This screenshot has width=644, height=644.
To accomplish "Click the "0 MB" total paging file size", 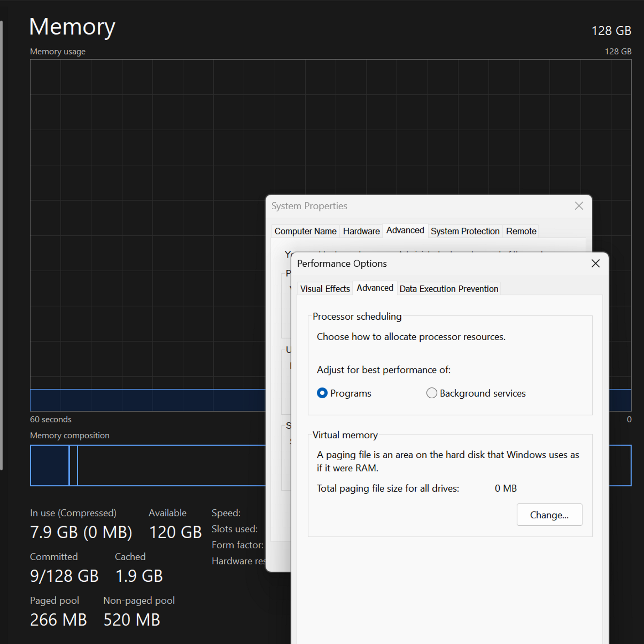I will point(506,488).
